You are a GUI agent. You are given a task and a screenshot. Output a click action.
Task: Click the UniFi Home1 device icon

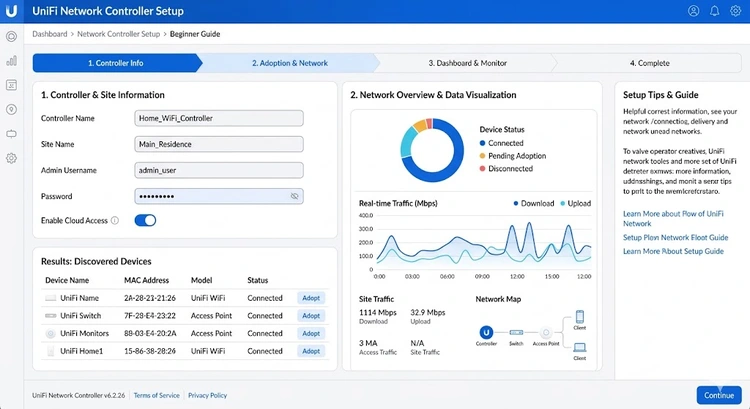click(x=50, y=351)
